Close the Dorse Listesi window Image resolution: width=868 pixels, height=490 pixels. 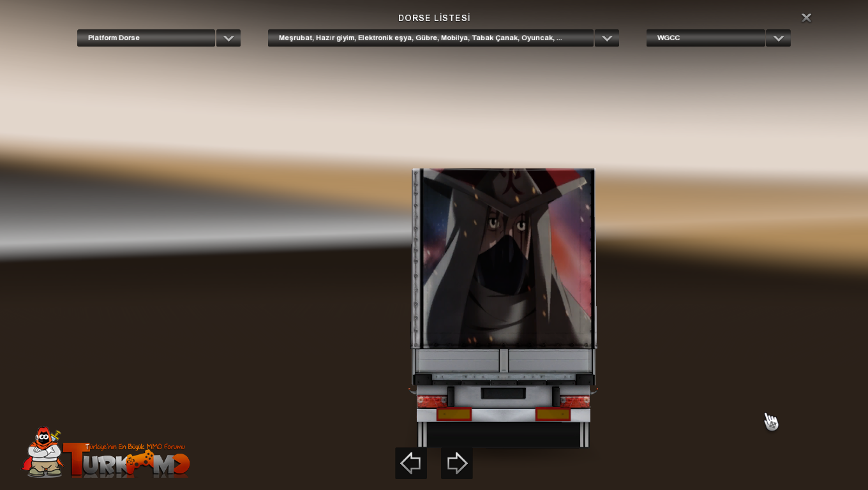[x=806, y=18]
